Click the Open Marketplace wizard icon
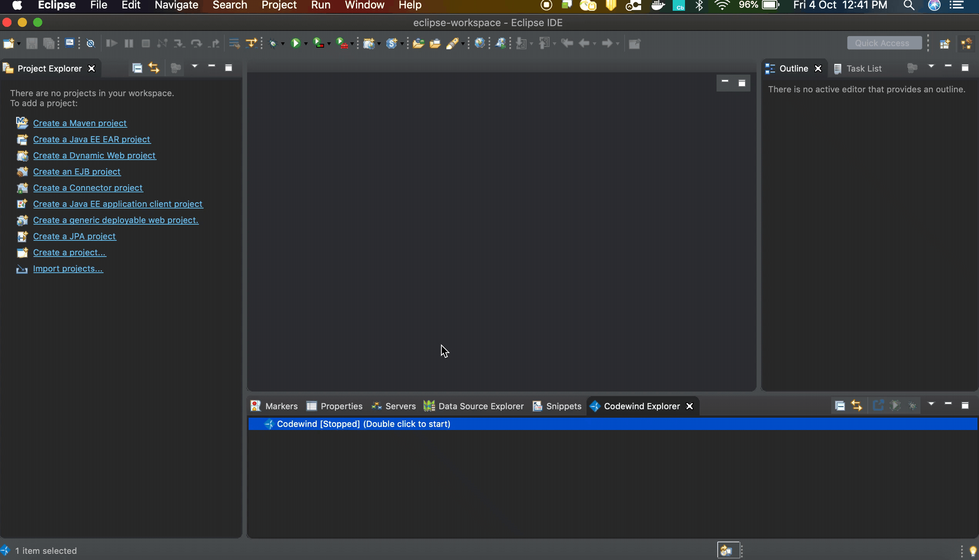The height and width of the screenshot is (560, 979). tap(500, 43)
